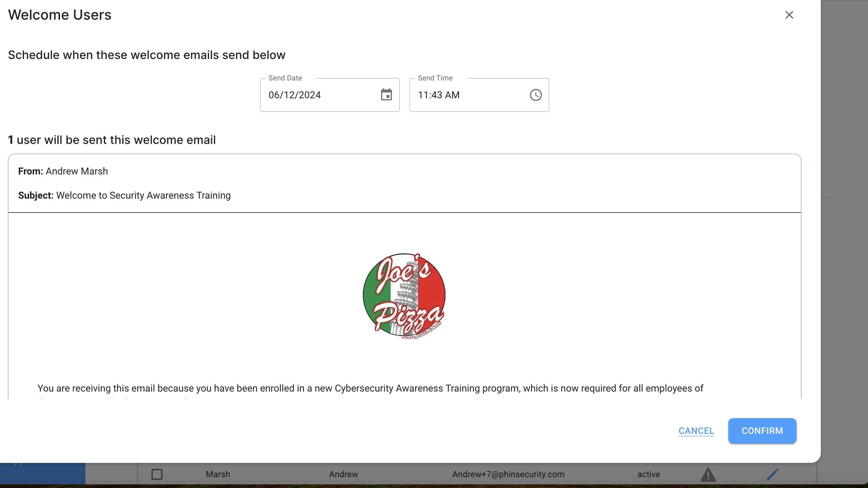The image size is (868, 488).
Task: Open the Send Date calendar picker
Action: 386,95
